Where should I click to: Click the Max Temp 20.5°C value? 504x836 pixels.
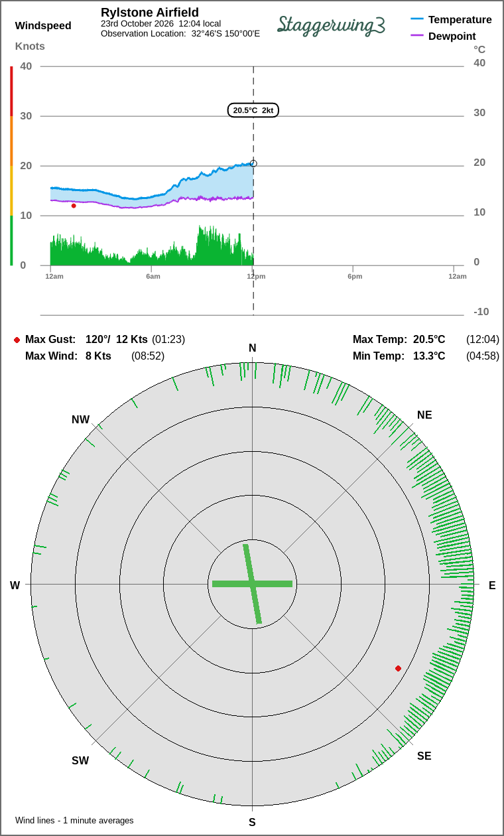429,339
